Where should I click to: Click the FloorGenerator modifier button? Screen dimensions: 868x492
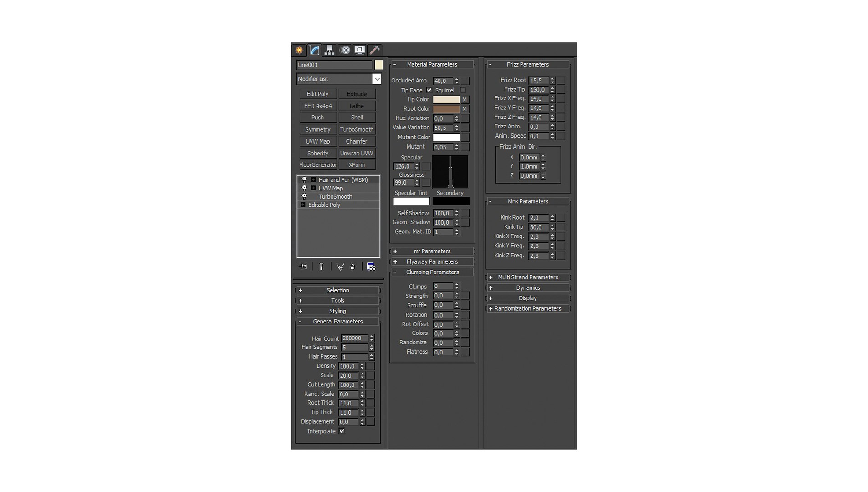(x=317, y=165)
